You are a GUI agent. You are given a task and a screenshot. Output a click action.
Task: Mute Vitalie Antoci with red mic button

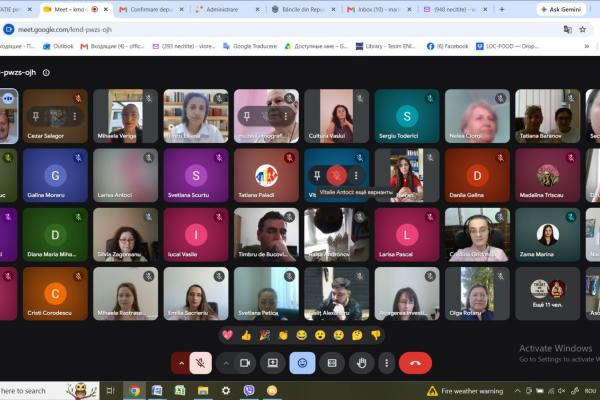click(x=337, y=175)
